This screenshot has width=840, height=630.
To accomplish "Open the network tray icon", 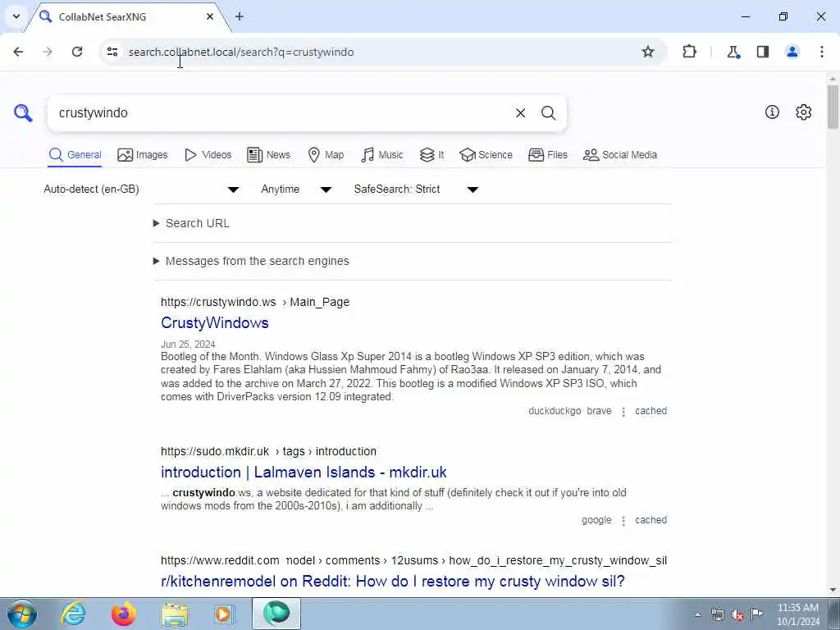I will pos(718,614).
